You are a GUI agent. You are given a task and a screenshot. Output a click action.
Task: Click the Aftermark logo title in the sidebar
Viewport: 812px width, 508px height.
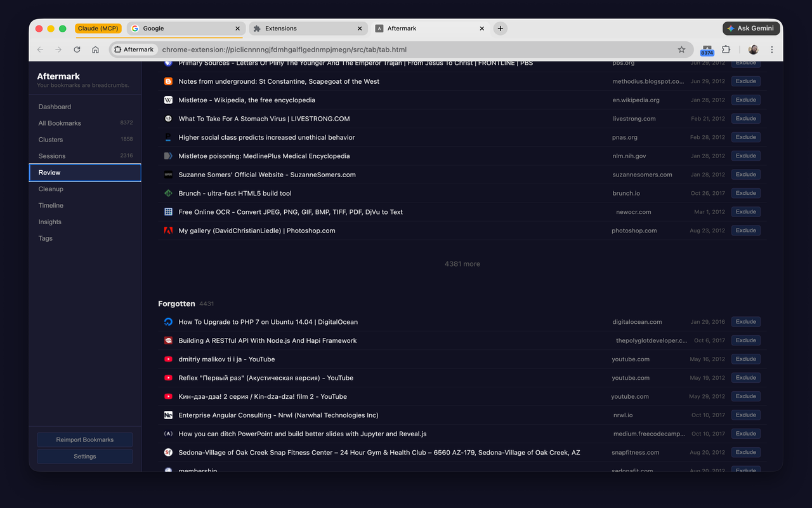click(58, 76)
